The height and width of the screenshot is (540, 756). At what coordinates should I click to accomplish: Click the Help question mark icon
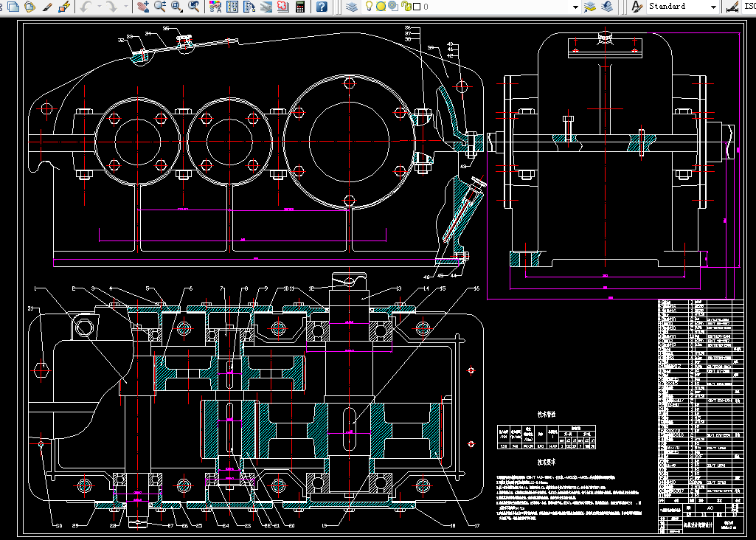(322, 6)
